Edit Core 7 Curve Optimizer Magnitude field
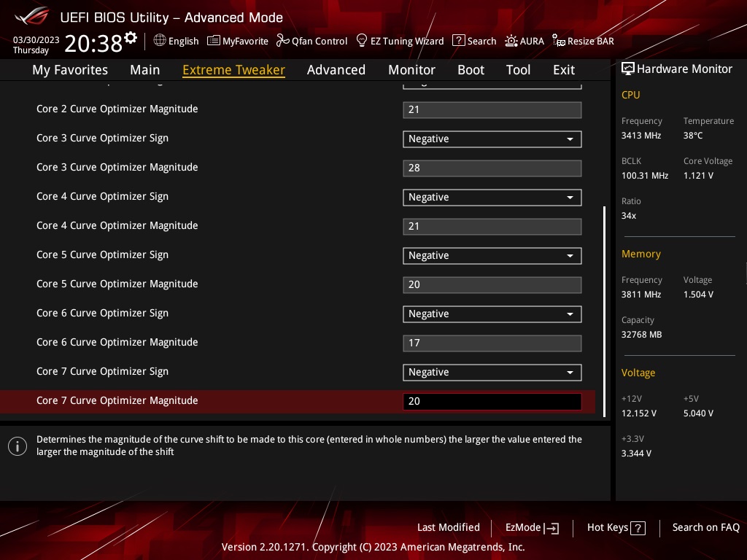 (492, 402)
